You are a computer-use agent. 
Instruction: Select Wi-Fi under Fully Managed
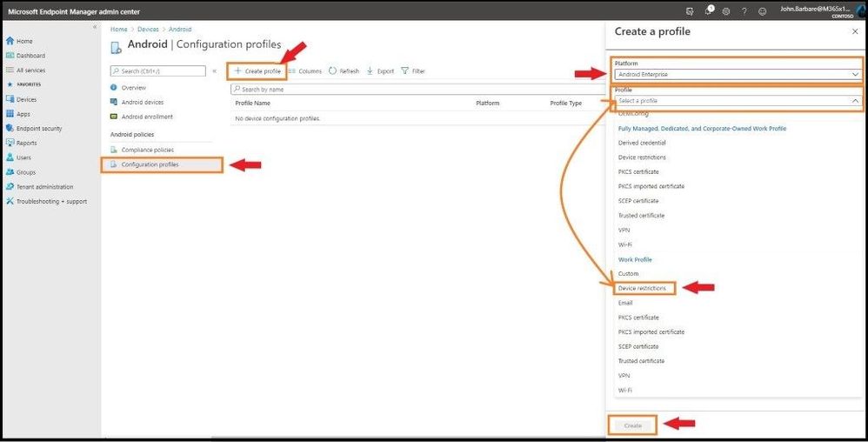[625, 244]
